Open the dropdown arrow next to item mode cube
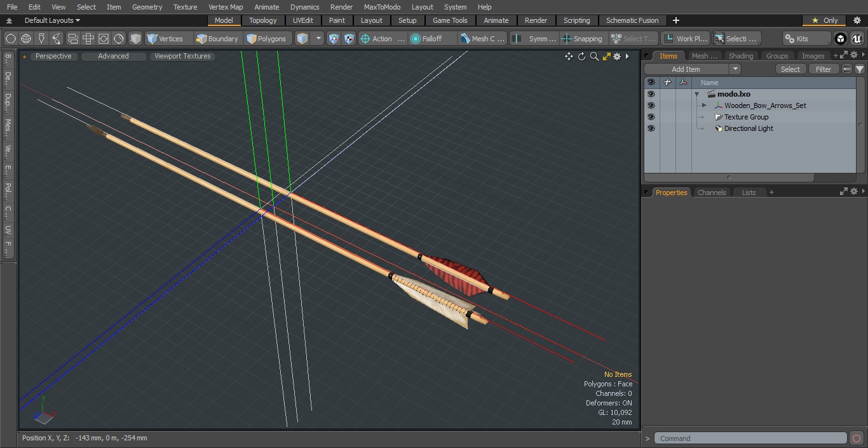 [x=318, y=39]
